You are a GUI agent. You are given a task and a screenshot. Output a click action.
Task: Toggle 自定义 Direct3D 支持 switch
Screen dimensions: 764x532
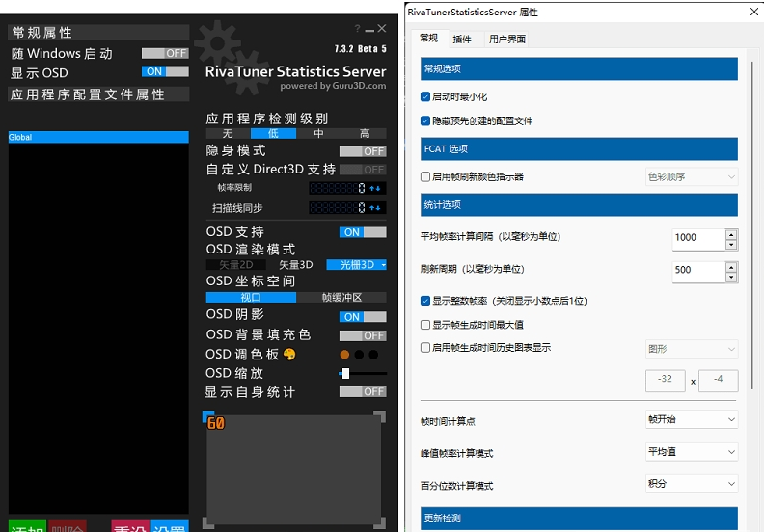363,170
